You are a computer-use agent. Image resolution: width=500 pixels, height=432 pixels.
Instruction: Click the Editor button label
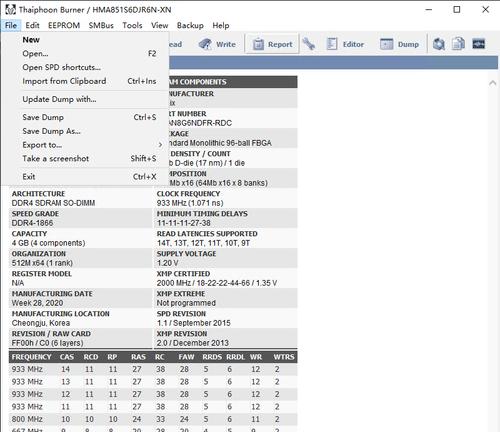(353, 44)
